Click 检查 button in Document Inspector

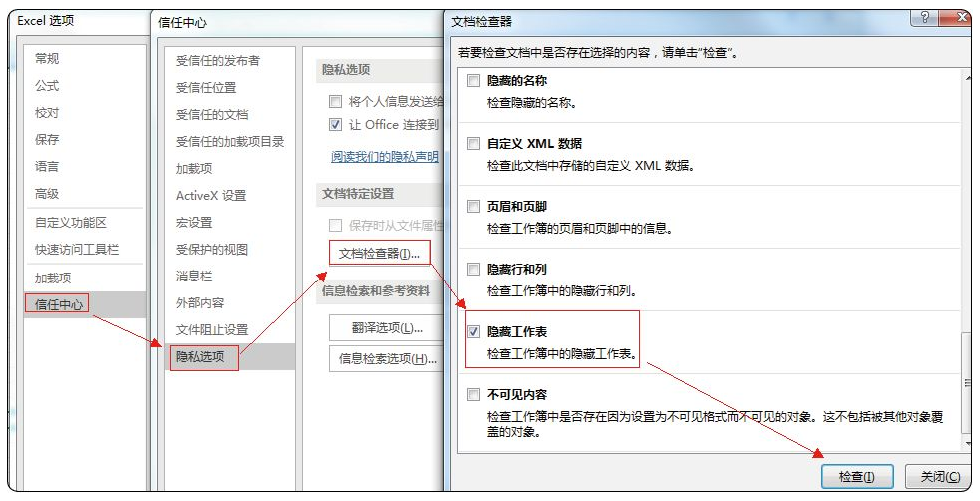[x=857, y=477]
